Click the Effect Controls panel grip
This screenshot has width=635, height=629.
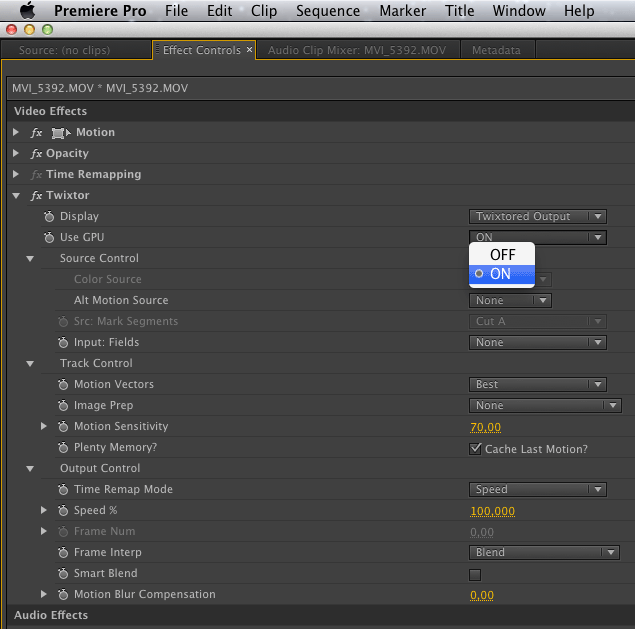158,50
